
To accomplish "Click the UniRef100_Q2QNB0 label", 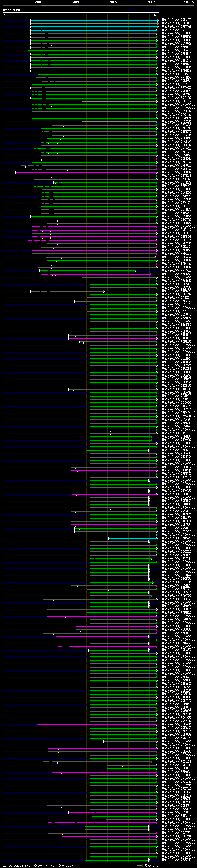I will coord(177,40).
